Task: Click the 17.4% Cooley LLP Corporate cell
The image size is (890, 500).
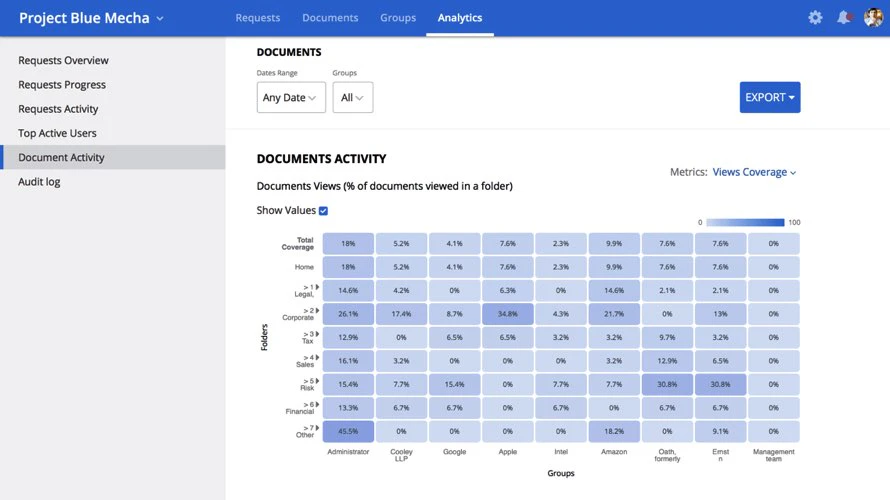Action: coord(401,314)
